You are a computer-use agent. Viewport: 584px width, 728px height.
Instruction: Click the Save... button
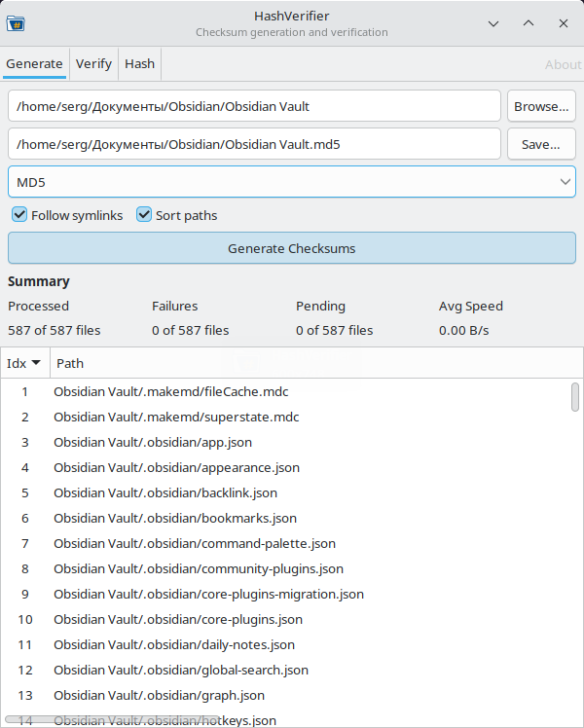coord(541,144)
